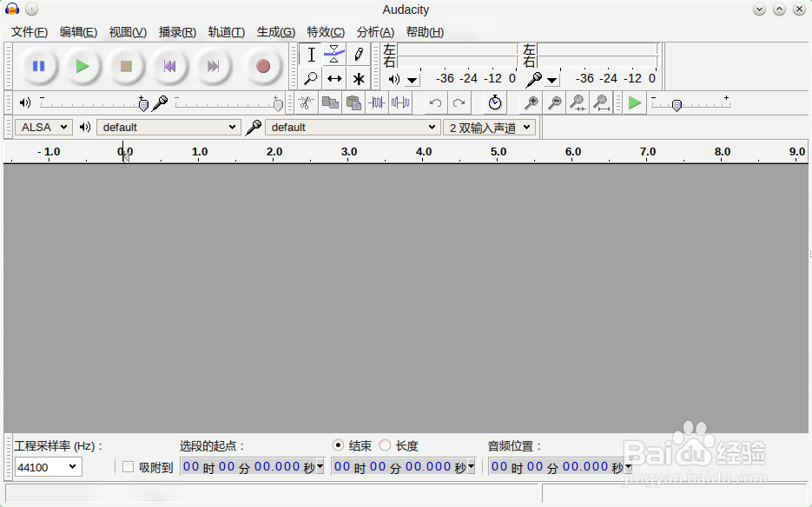The width and height of the screenshot is (812, 507).
Task: Click the Paste clipboard icon
Action: click(353, 103)
